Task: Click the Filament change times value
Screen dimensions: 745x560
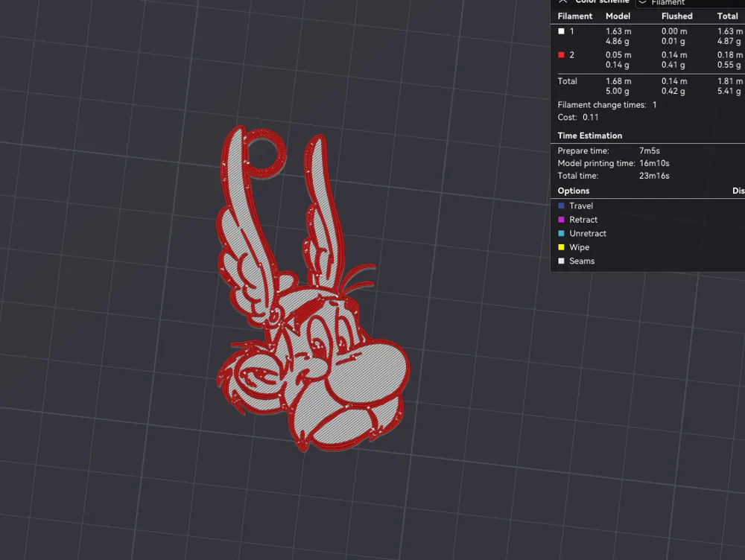Action: tap(654, 105)
